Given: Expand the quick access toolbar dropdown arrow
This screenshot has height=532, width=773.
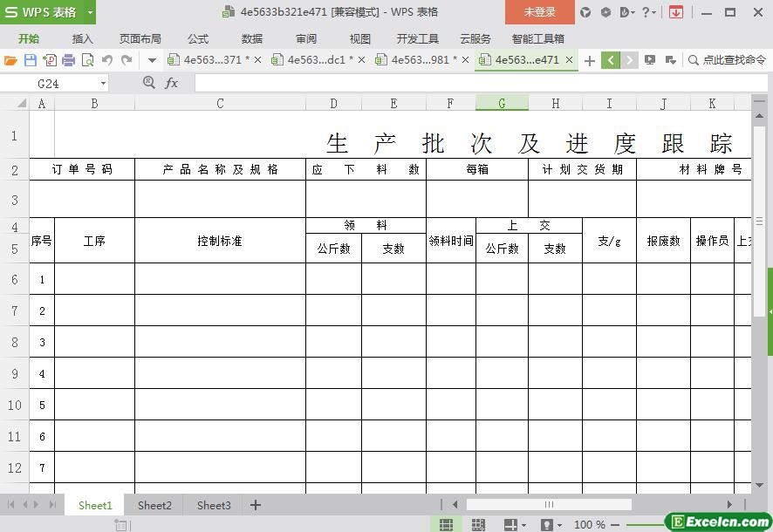Looking at the screenshot, I should 152,60.
